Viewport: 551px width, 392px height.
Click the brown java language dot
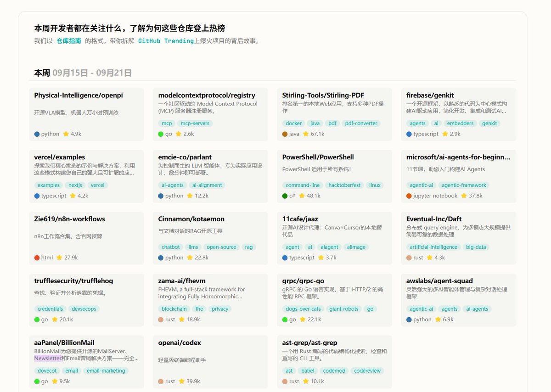pyautogui.click(x=285, y=134)
